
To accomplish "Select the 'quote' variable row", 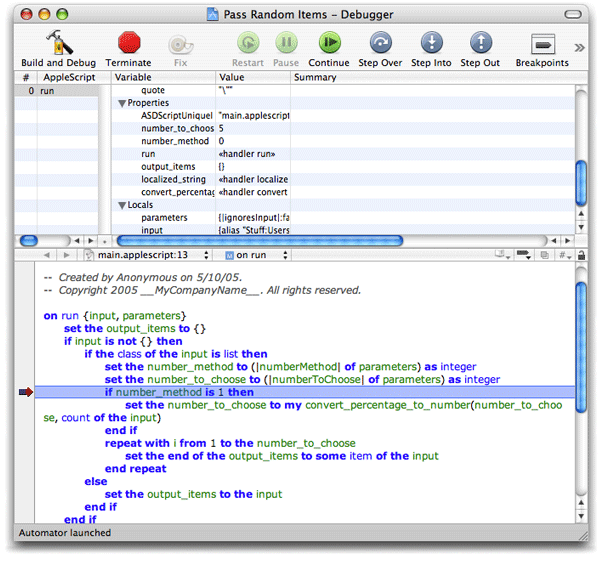I will (343, 90).
